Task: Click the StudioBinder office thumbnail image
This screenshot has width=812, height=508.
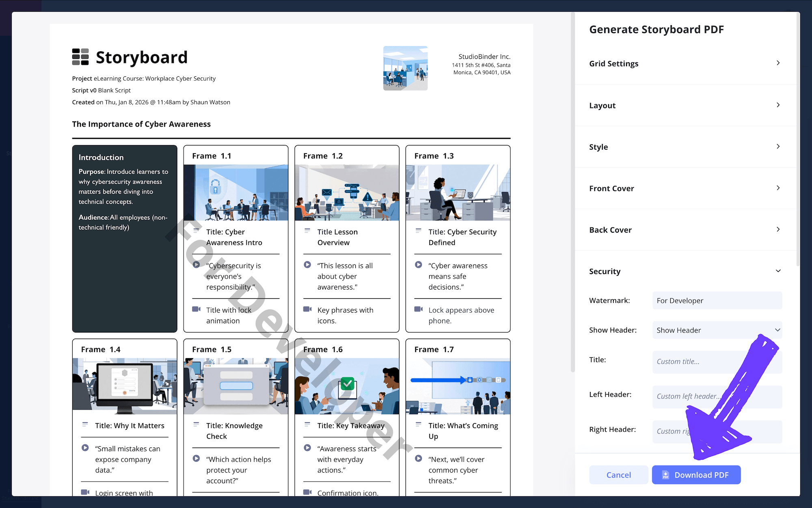Action: coord(405,68)
